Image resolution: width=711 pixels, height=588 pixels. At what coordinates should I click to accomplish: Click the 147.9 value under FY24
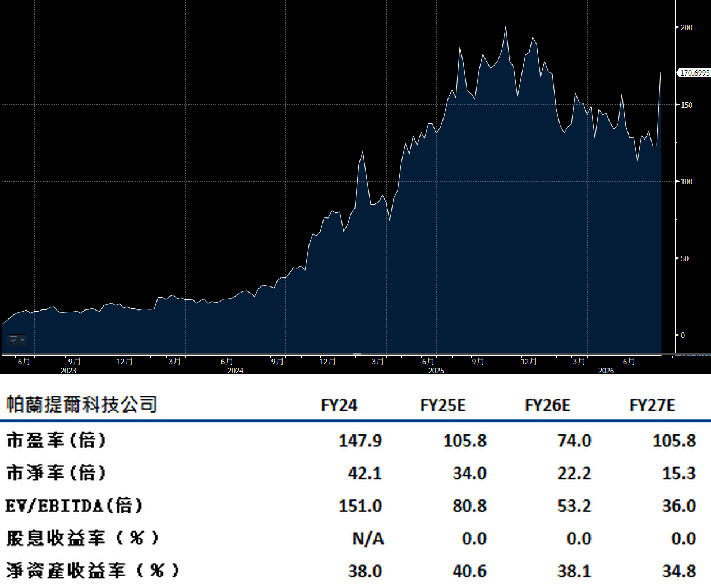pyautogui.click(x=360, y=441)
